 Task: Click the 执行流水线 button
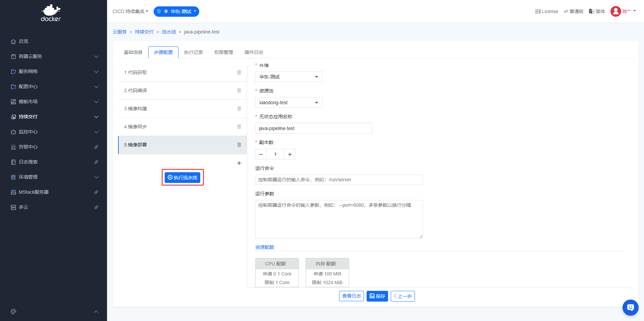[x=182, y=178]
